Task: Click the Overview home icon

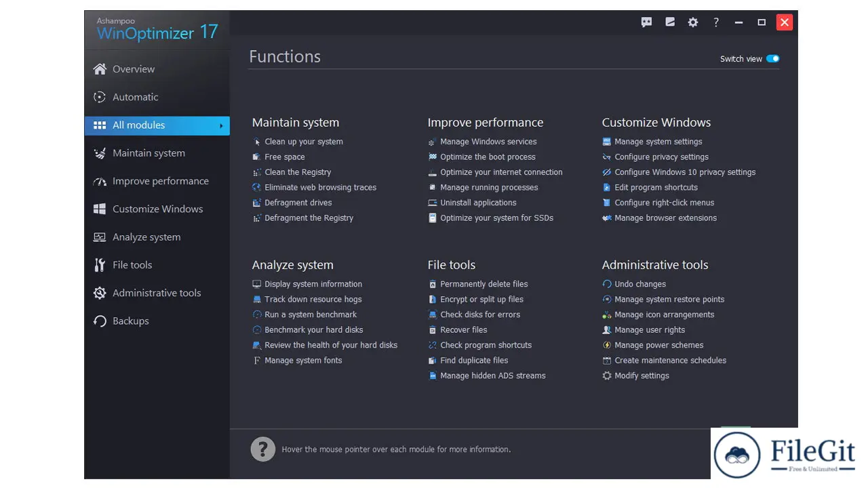Action: coord(100,69)
